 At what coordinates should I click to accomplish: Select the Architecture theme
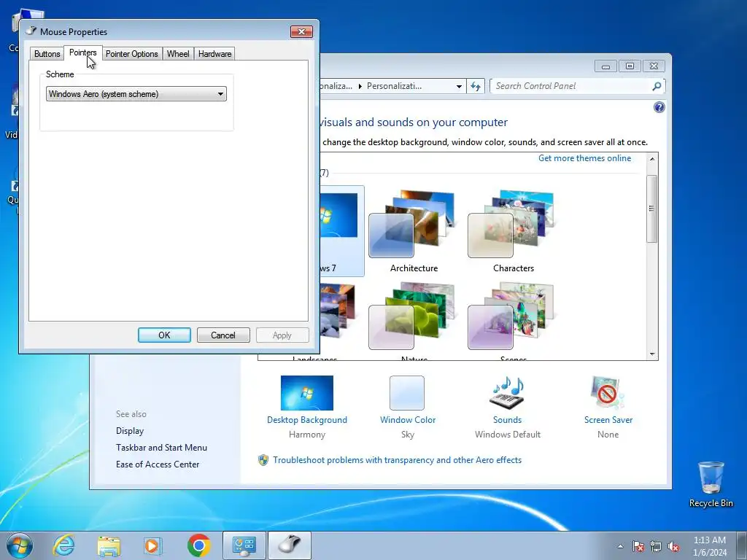coord(414,232)
